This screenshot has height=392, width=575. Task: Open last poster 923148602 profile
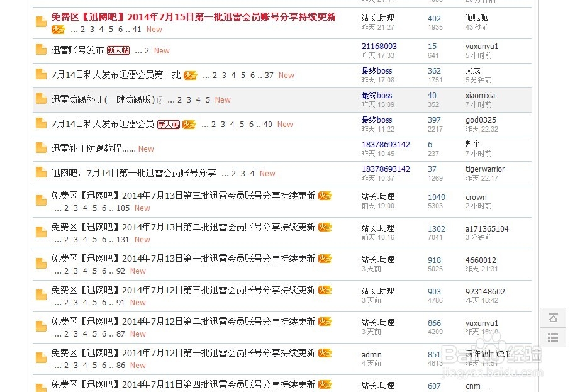click(x=485, y=292)
